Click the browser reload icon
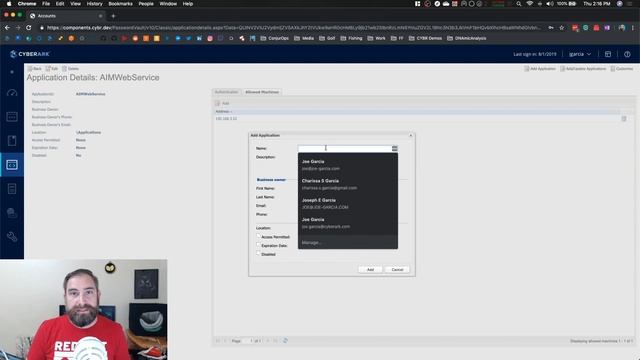640x360 pixels. pyautogui.click(x=29, y=27)
